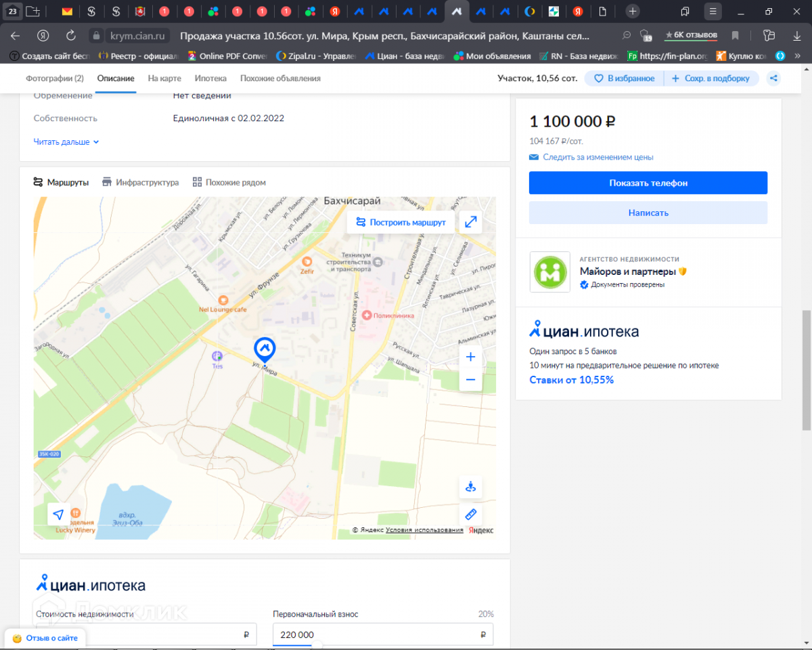Zoom out on the map
The width and height of the screenshot is (812, 650).
(470, 380)
